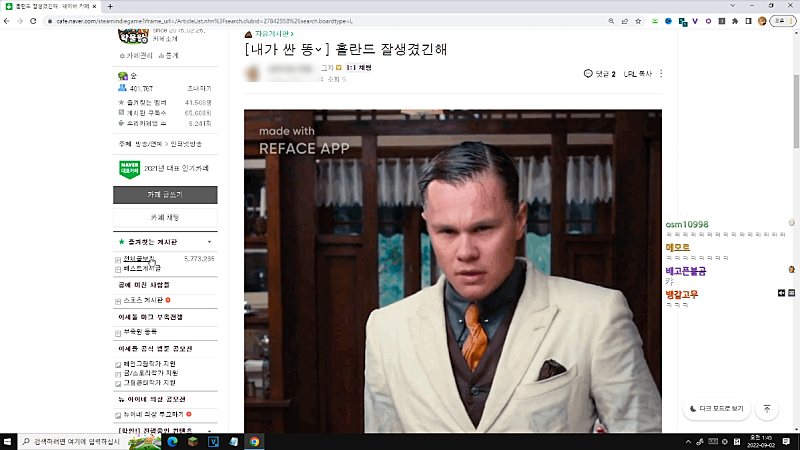The height and width of the screenshot is (450, 800).
Task: Click the 병갈고무 chat username
Action: [x=682, y=294]
